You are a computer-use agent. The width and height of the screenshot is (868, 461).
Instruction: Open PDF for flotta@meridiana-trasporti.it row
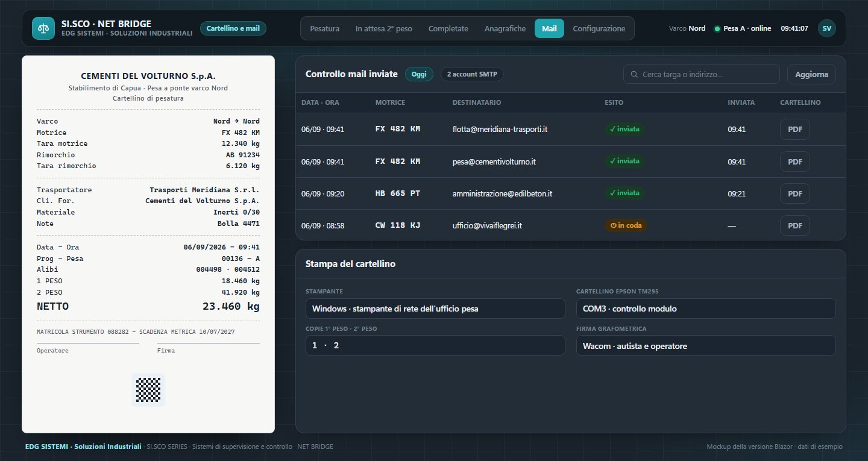(x=795, y=129)
